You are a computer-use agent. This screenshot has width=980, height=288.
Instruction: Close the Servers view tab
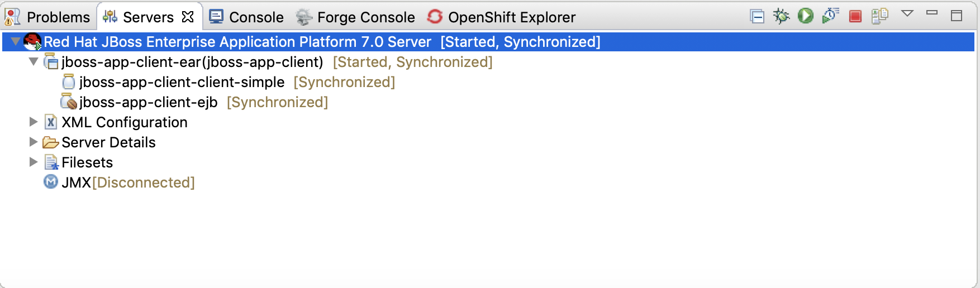[188, 17]
